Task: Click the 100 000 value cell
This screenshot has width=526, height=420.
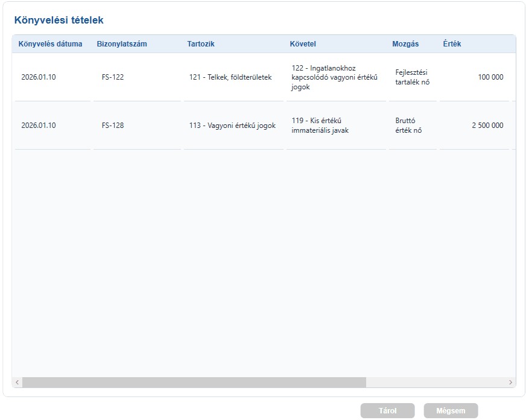Action: coord(474,77)
